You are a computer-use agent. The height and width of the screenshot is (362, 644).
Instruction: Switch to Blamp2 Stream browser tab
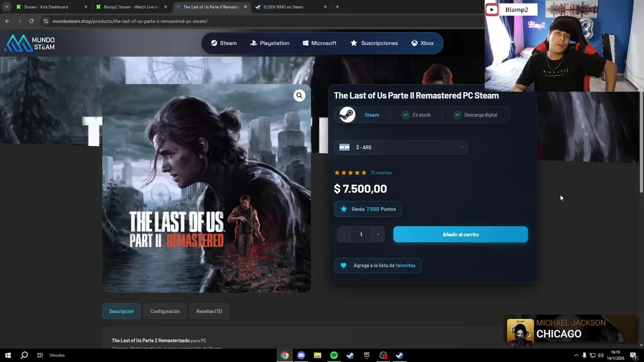coord(131,7)
